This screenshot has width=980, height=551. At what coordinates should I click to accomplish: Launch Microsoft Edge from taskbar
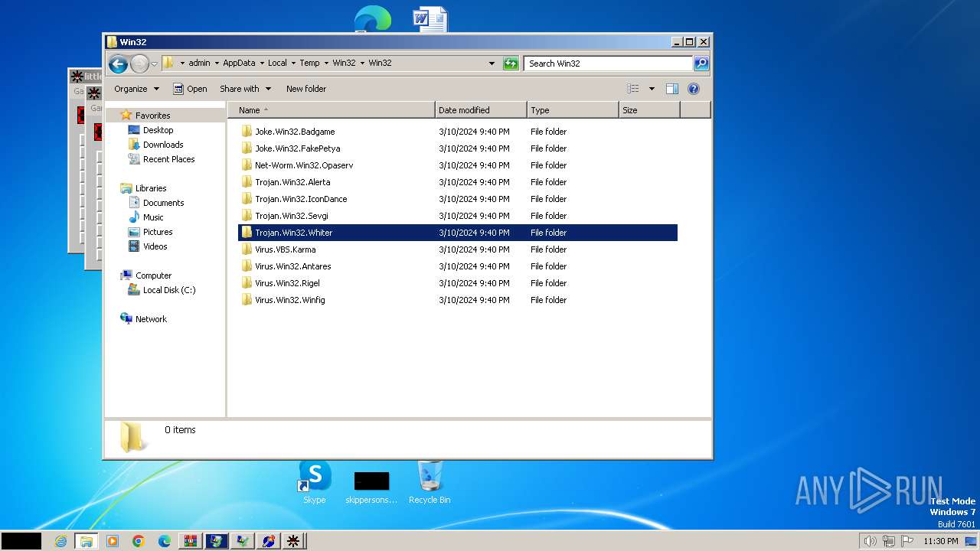165,541
